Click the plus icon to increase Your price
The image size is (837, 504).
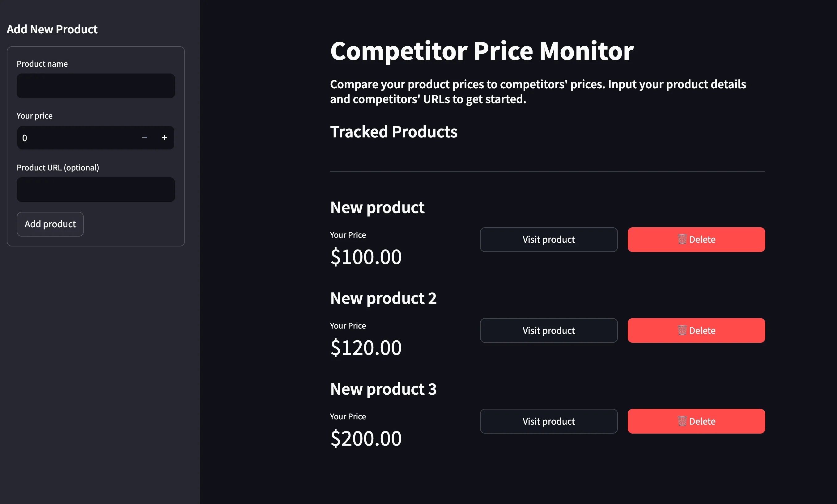[164, 138]
